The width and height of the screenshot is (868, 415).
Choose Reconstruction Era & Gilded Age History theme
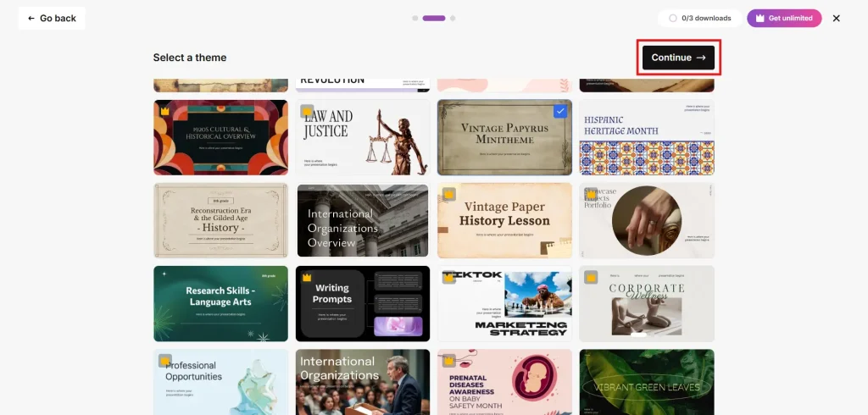(x=221, y=220)
